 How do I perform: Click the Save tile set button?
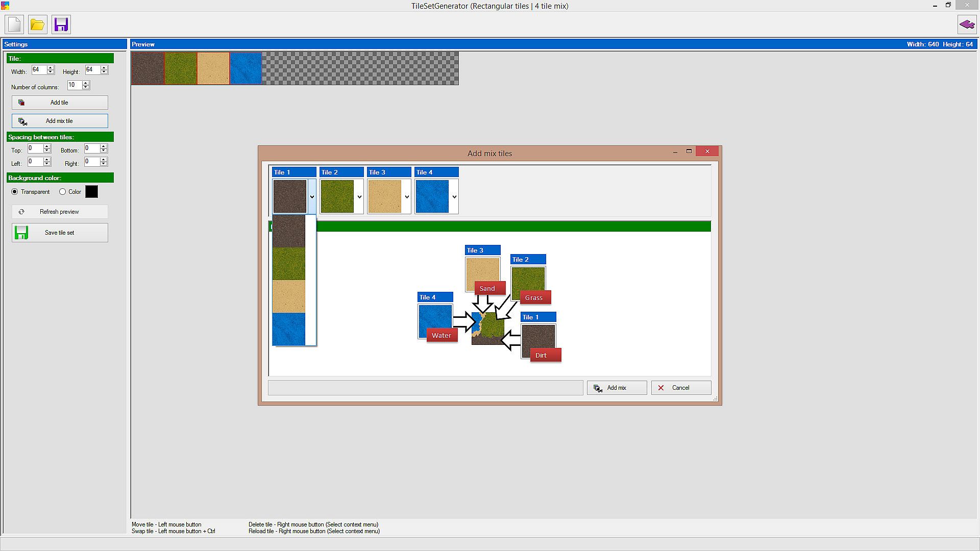[60, 233]
